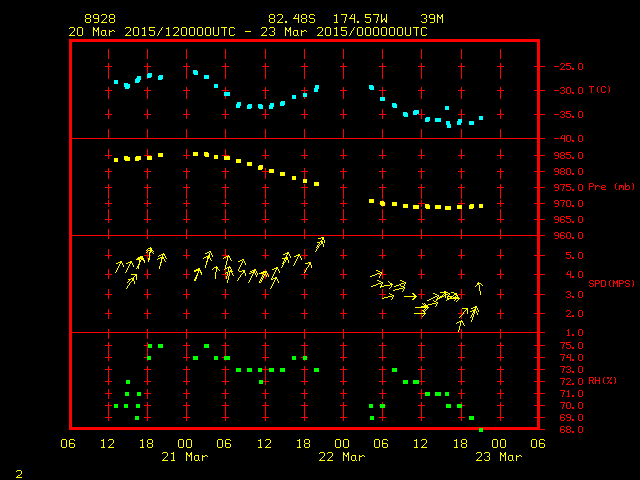
Task: Click the 965.0 pressure tick label
Action: click(569, 220)
